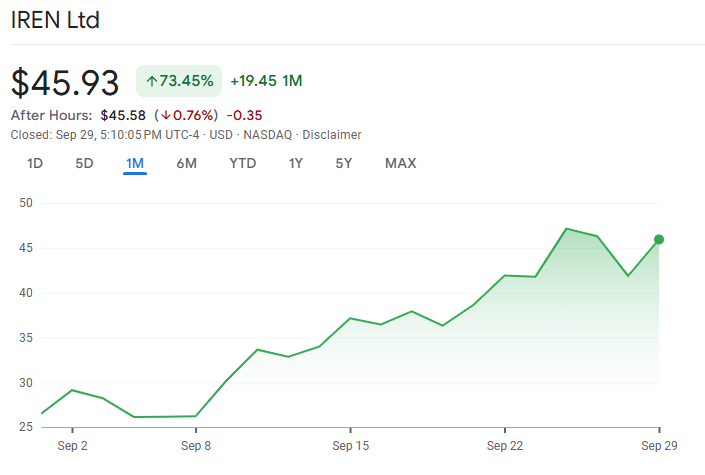The image size is (705, 475).
Task: Switch chart to 1Y range
Action: tap(295, 163)
